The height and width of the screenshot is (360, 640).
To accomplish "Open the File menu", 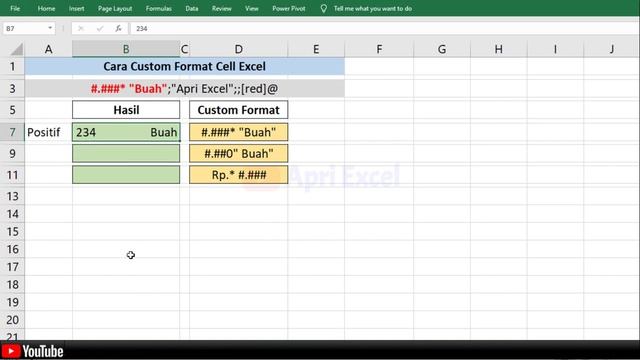I will [15, 8].
